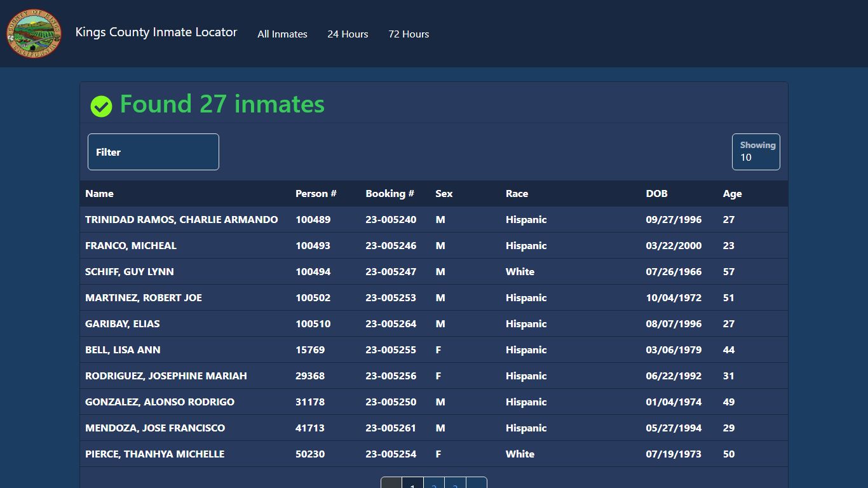Click person number 100494
Viewport: 868px width, 488px height.
[313, 272]
